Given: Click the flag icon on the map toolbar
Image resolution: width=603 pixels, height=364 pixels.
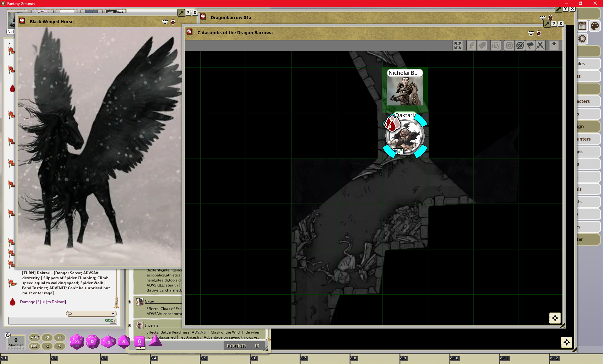Looking at the screenshot, I should [x=530, y=46].
